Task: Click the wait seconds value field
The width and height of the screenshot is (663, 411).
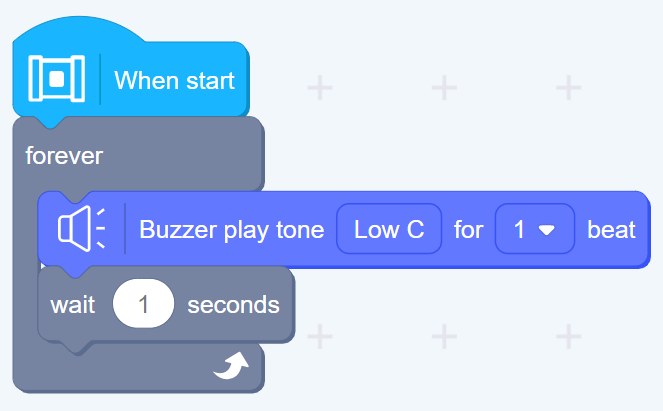Action: (143, 304)
